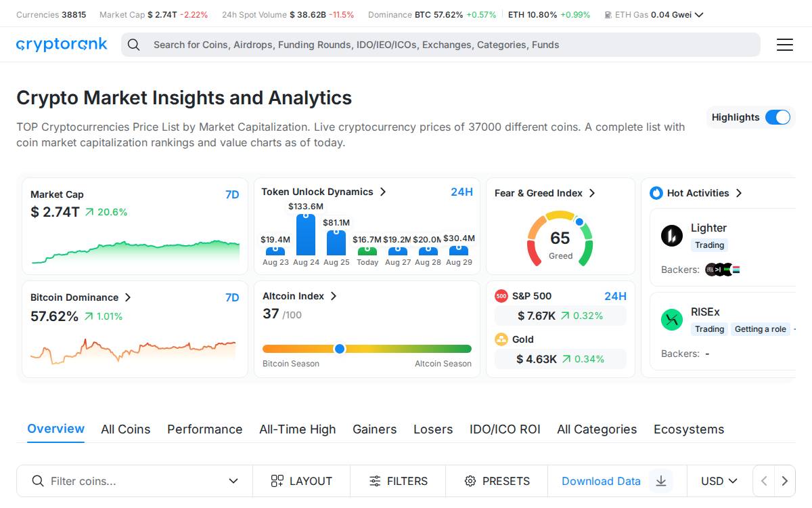The image size is (812, 508).
Task: Switch Market Cap chart 7D period
Action: [x=232, y=194]
